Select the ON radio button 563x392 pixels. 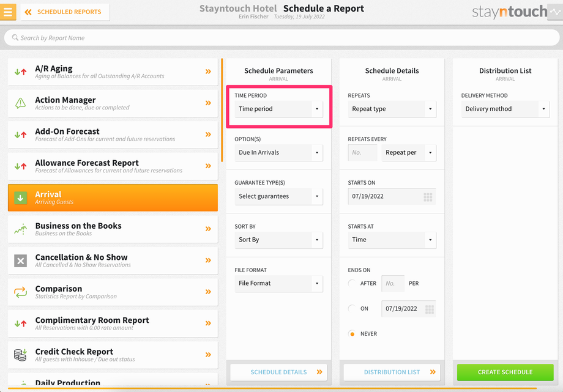[352, 308]
